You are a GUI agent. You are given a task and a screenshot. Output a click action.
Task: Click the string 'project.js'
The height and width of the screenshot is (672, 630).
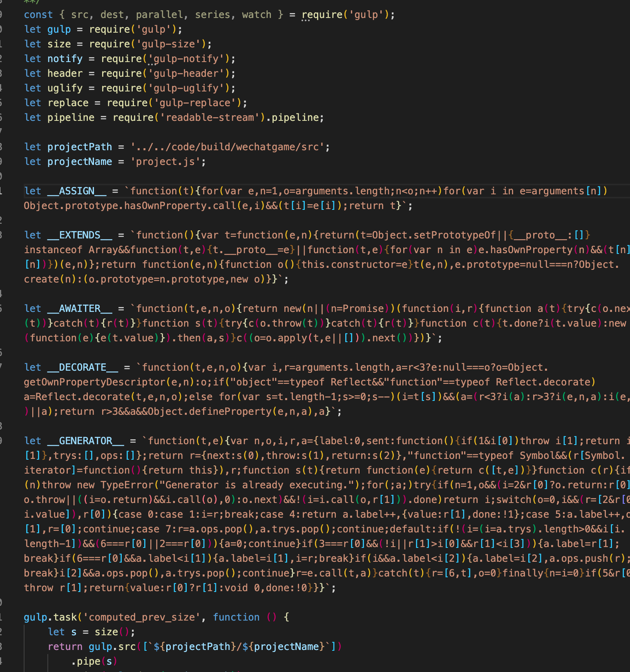[x=165, y=162]
